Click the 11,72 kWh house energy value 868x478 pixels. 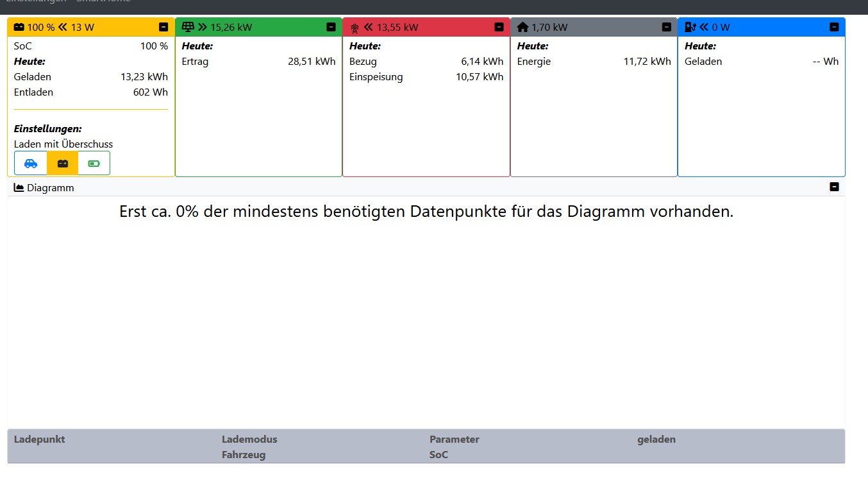point(647,62)
